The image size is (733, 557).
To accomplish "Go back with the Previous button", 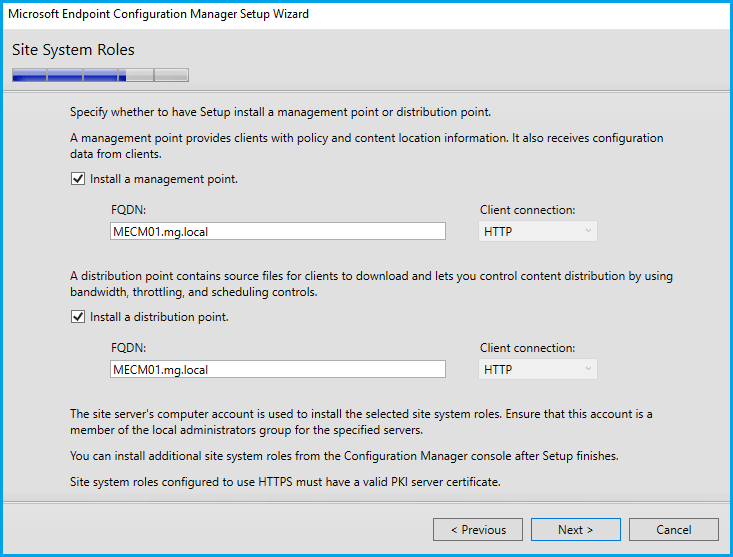I will pyautogui.click(x=478, y=529).
